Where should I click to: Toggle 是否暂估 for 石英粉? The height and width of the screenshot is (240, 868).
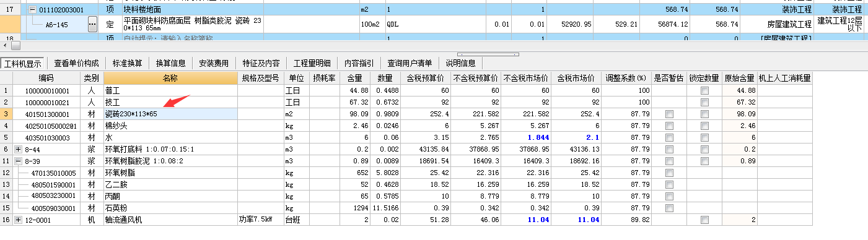coord(669,208)
